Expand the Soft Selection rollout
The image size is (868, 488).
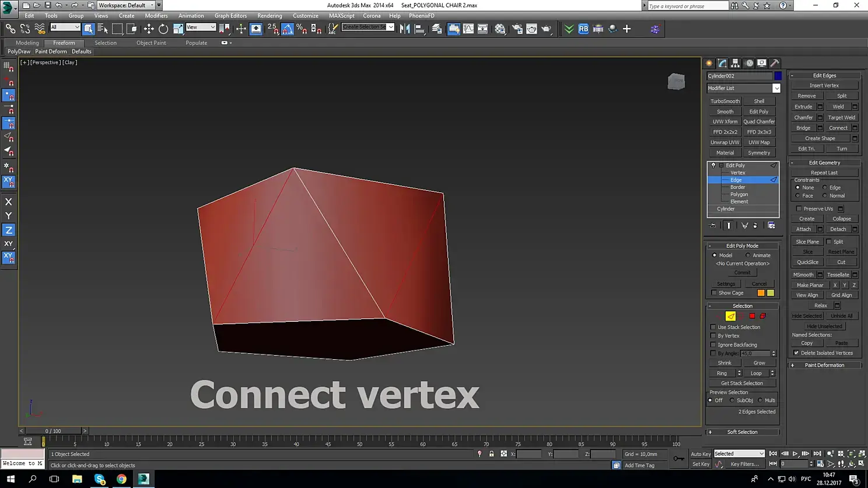743,432
